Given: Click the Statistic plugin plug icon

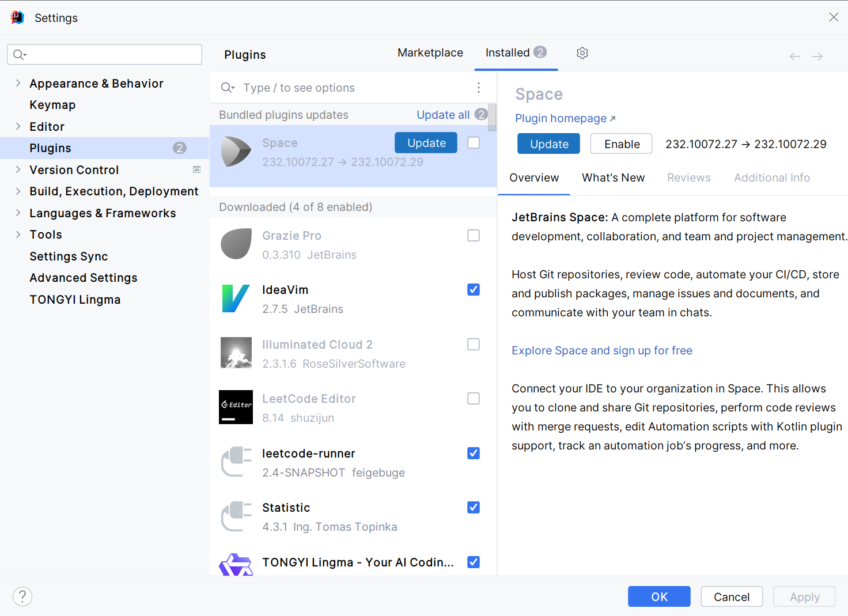Looking at the screenshot, I should pyautogui.click(x=236, y=516).
